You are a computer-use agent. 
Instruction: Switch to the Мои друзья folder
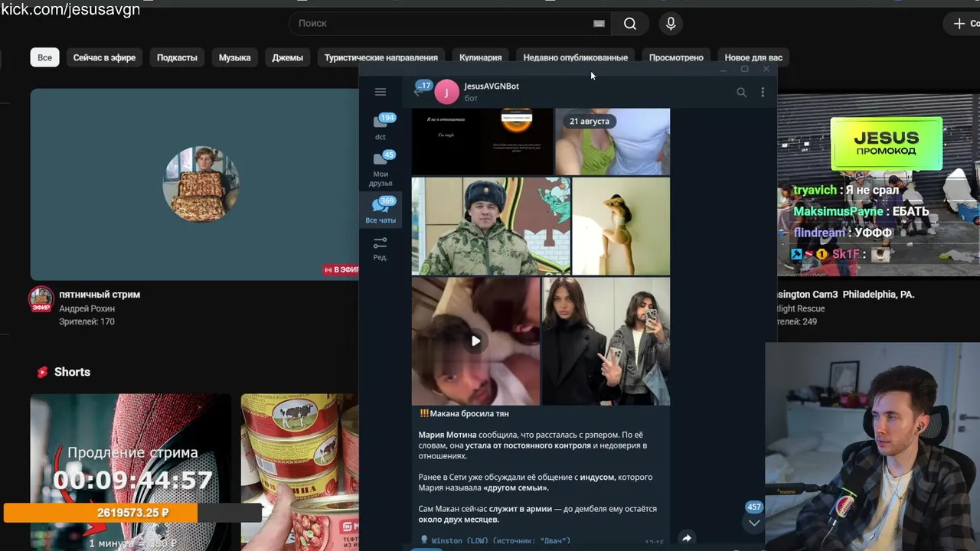(x=381, y=169)
